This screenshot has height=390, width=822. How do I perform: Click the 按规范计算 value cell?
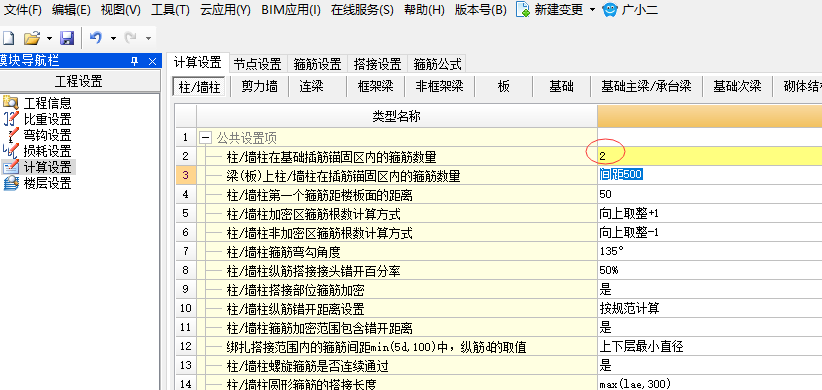tap(709, 308)
